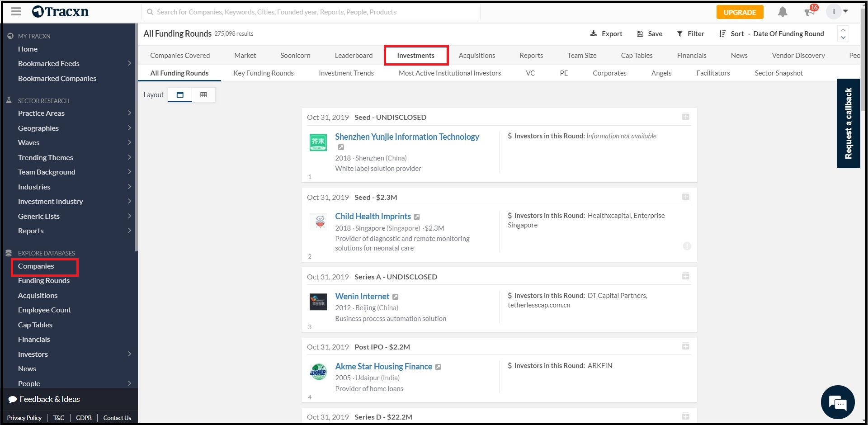Open the user profile dropdown arrow

845,11
